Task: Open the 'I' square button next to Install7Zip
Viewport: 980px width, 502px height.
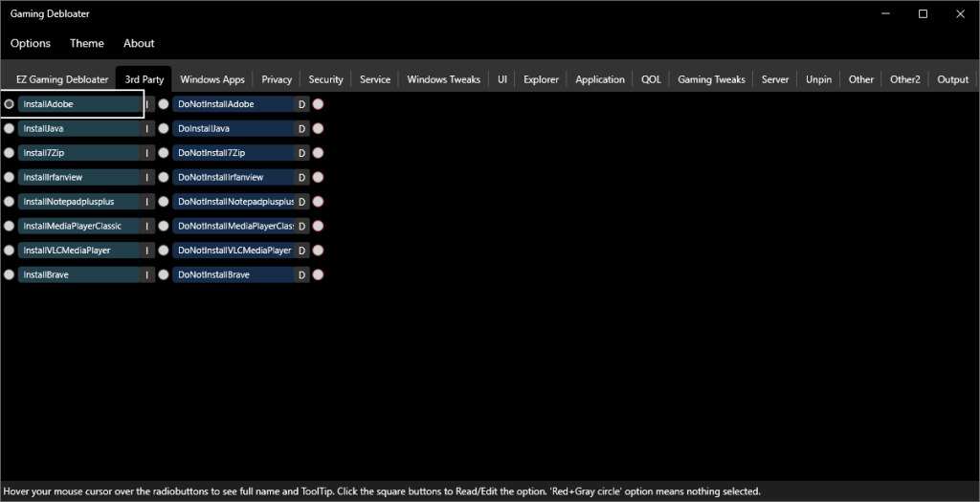Action: pyautogui.click(x=147, y=153)
